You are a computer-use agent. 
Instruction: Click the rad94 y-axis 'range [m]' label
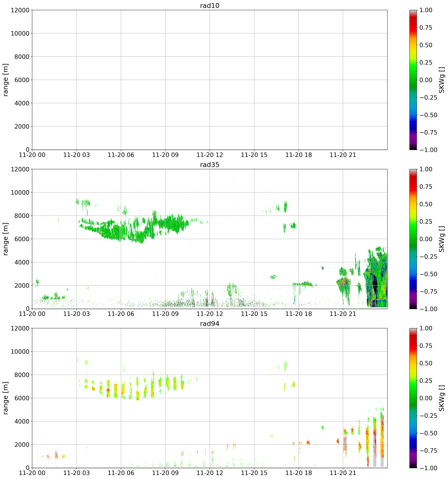click(x=6, y=398)
